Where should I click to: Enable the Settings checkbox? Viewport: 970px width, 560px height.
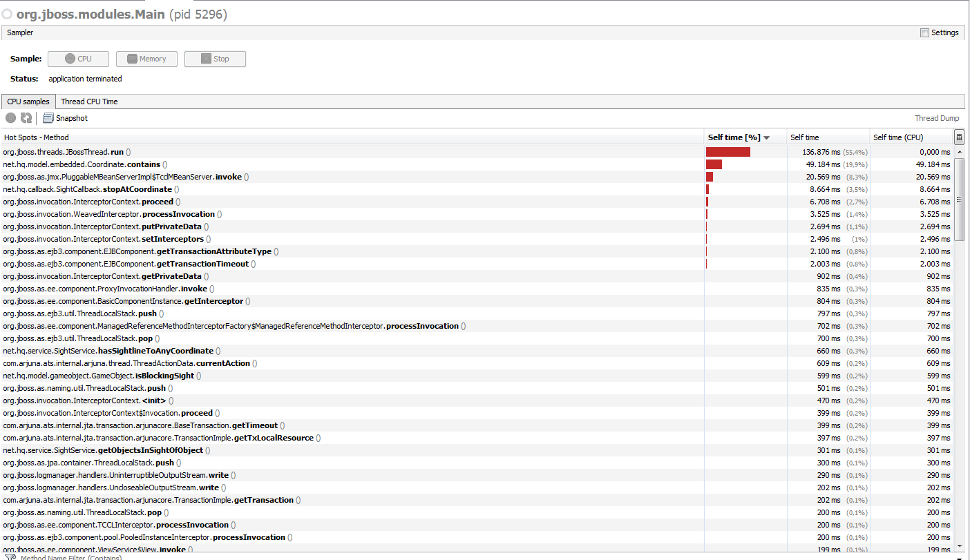tap(924, 32)
